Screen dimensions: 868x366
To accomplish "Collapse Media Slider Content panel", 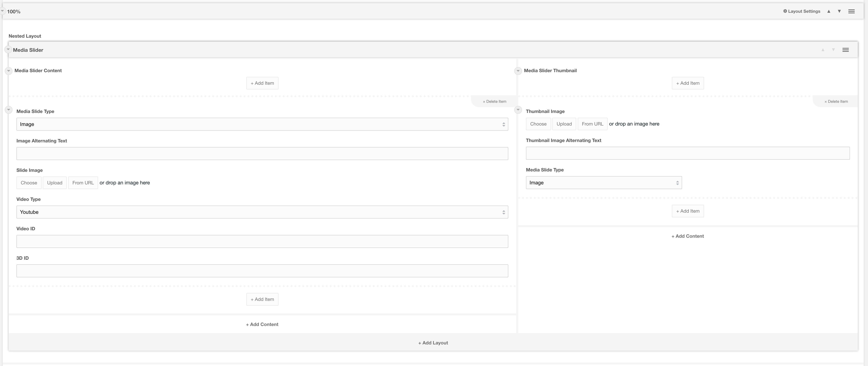I will click(x=9, y=71).
